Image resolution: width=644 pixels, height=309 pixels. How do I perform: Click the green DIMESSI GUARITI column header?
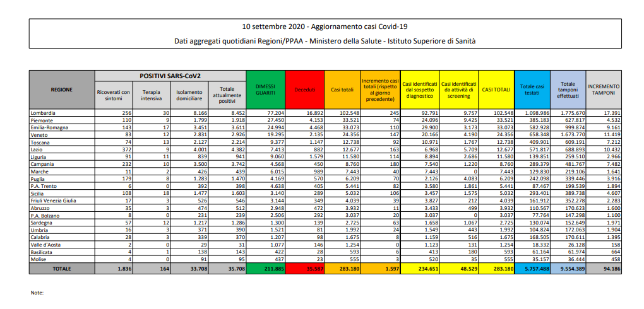[x=265, y=90]
